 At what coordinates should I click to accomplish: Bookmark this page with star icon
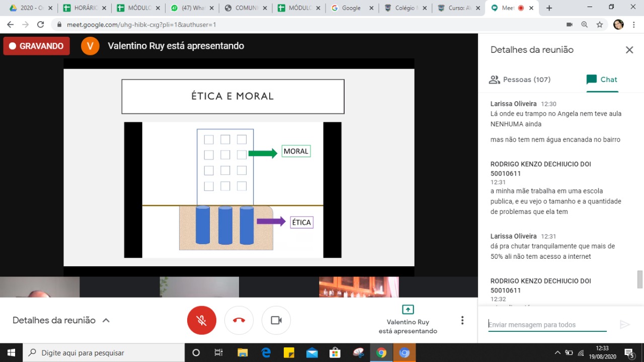(x=600, y=24)
